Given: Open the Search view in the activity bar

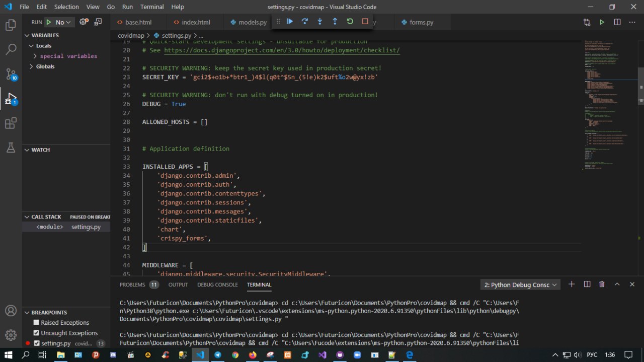Looking at the screenshot, I should pos(11,49).
